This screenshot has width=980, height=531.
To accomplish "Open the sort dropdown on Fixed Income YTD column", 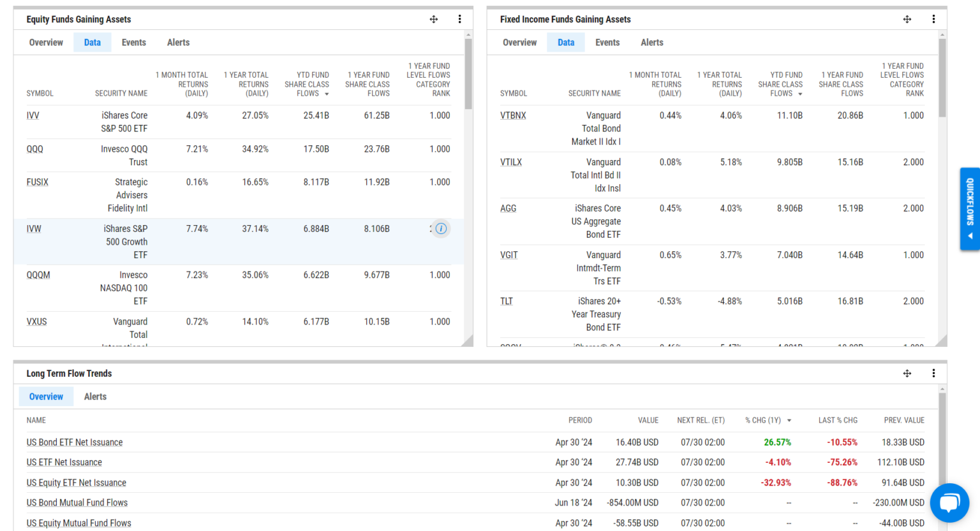I will tap(801, 93).
